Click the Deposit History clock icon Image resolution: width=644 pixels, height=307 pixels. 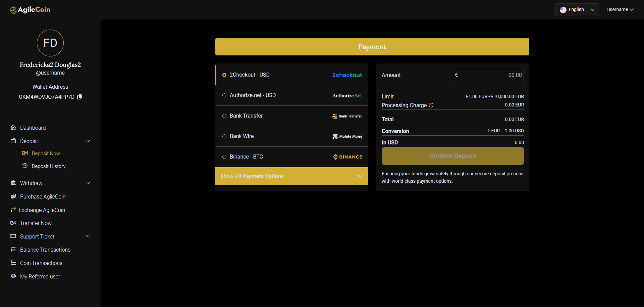pos(25,166)
